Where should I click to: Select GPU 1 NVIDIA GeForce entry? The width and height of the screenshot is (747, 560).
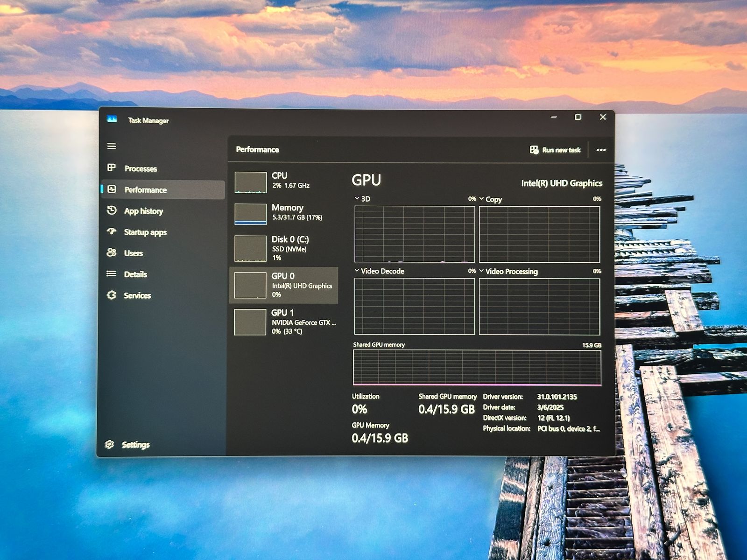[284, 322]
